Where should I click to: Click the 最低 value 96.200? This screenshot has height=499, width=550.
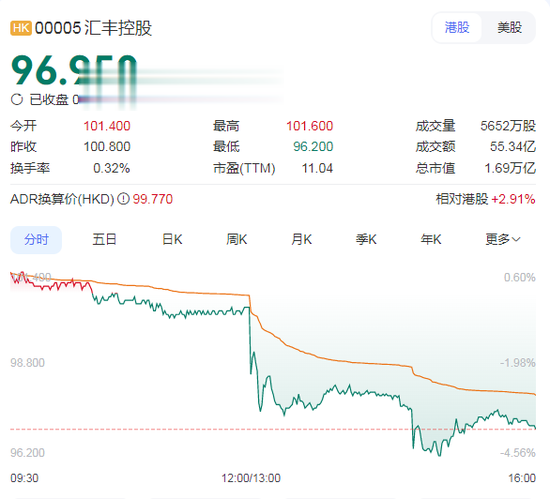coord(313,147)
